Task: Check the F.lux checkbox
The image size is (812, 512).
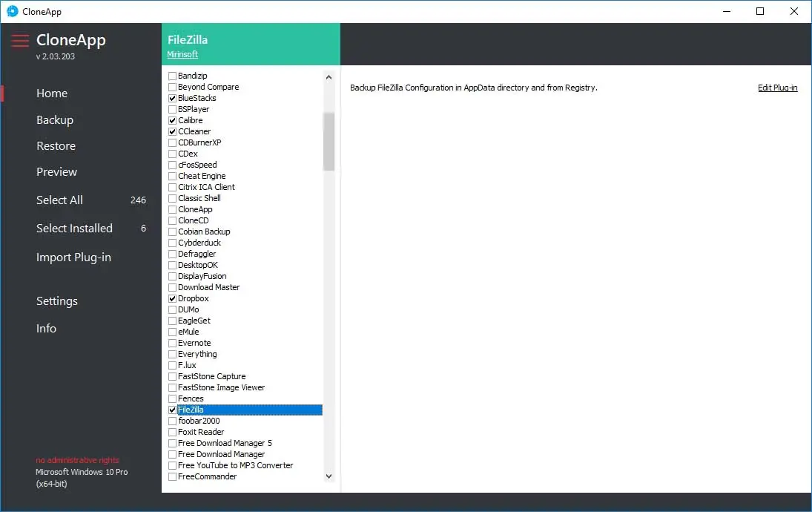Action: [173, 365]
